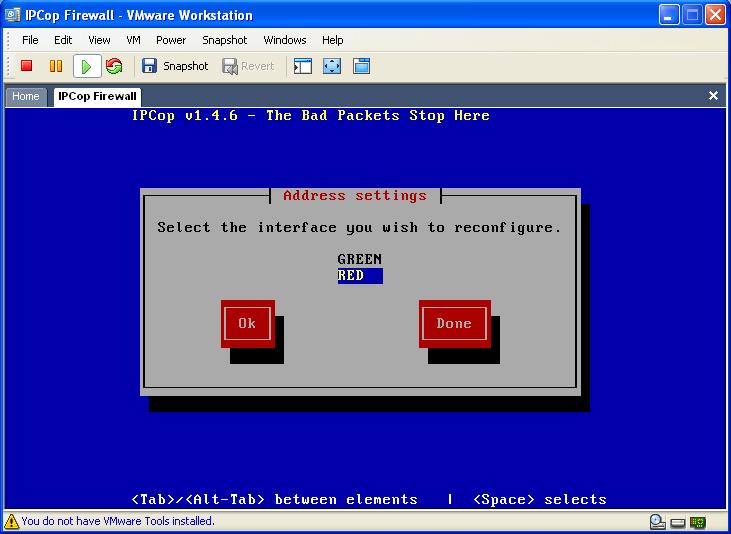
Task: Open the Edit menu
Action: (63, 40)
